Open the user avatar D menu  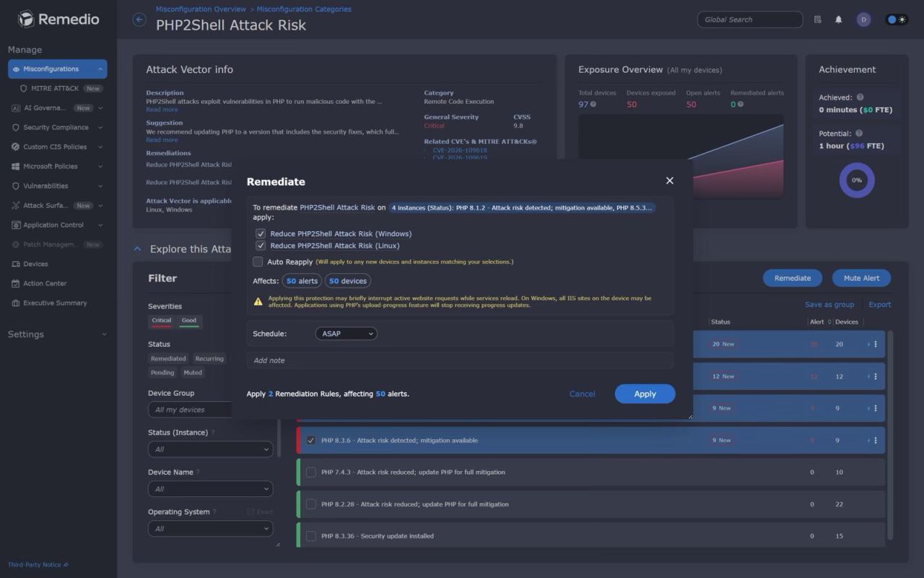click(863, 20)
